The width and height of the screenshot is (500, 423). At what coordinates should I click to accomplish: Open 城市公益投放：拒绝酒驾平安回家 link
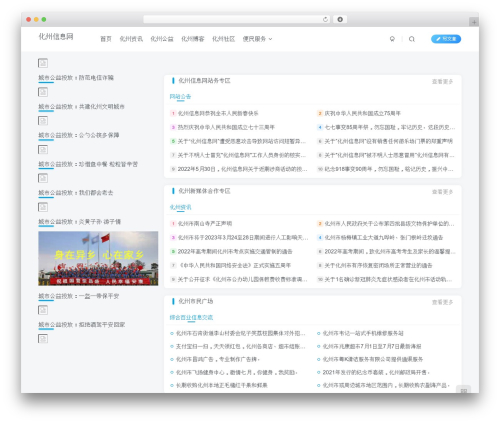point(82,325)
